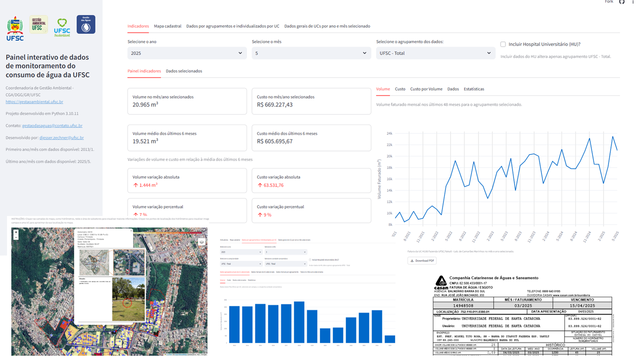The width and height of the screenshot is (640, 360).
Task: Open the Mapa cadastral tab
Action: point(167,26)
